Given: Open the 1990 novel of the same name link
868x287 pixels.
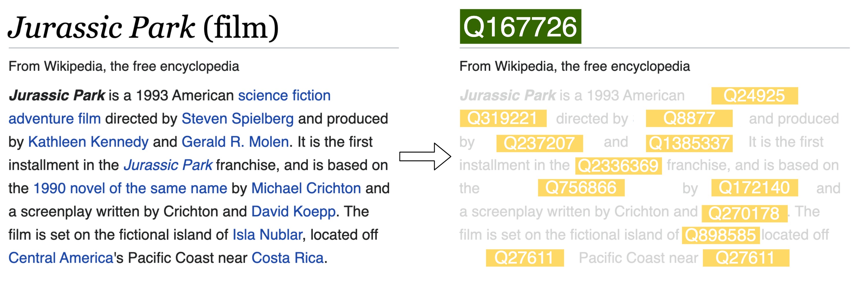Looking at the screenshot, I should (130, 189).
